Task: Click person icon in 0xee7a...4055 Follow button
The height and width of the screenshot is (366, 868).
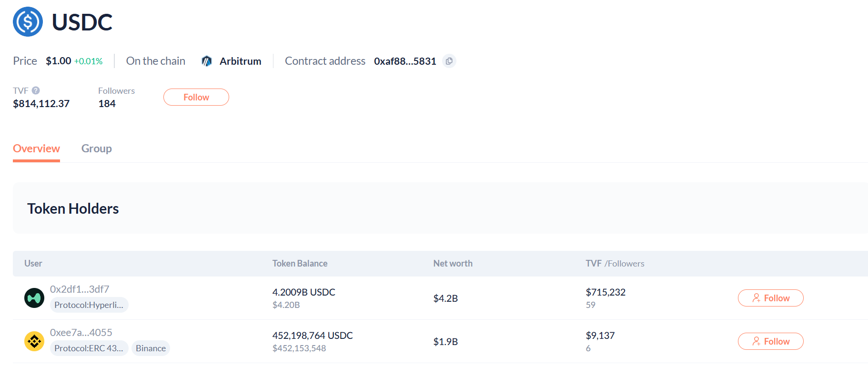Action: coord(756,341)
